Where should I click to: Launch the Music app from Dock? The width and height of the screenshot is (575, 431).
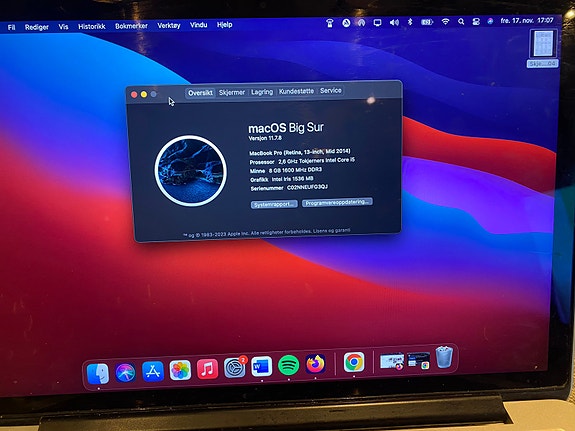coord(207,368)
